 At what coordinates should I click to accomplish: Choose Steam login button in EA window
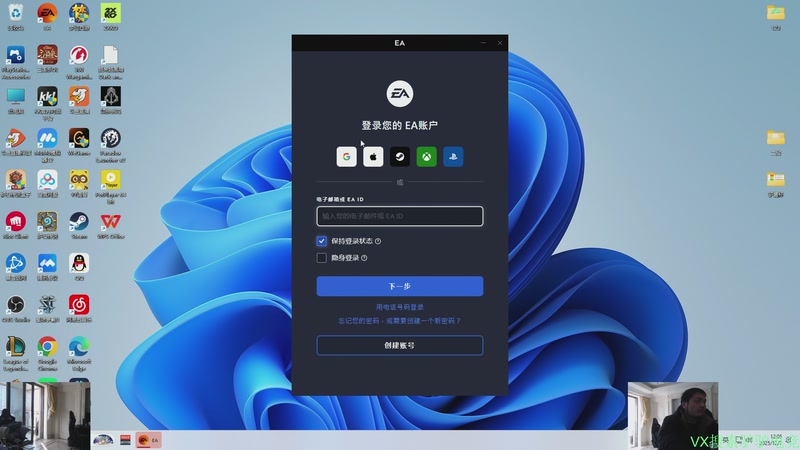tap(400, 157)
